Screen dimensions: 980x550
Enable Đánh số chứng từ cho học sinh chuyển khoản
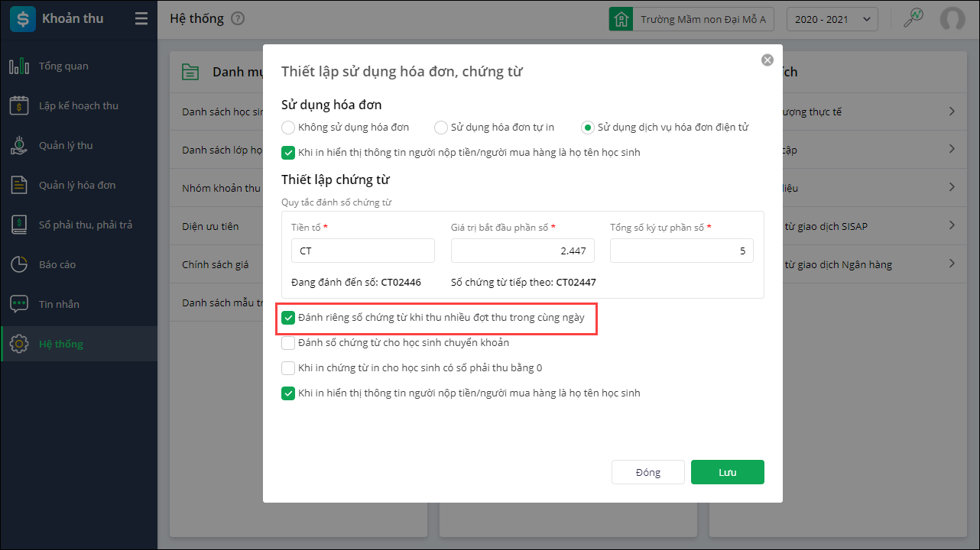288,343
